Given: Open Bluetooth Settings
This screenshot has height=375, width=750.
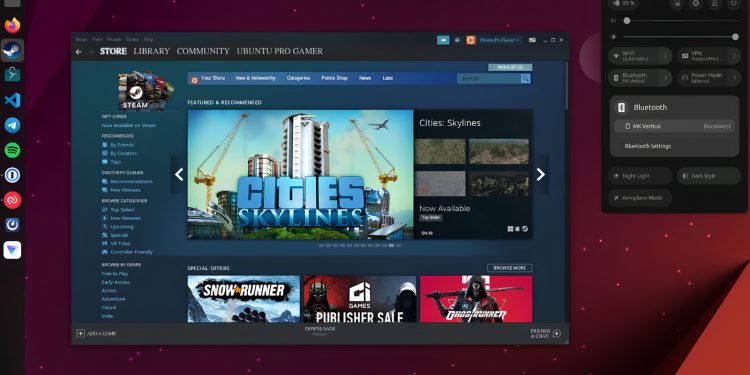Looking at the screenshot, I should [648, 146].
